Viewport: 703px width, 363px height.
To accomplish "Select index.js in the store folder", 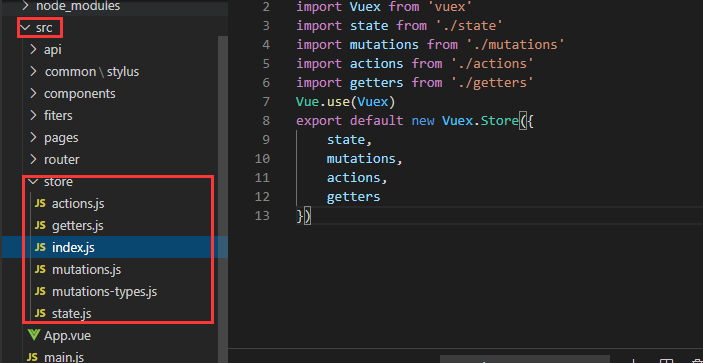I will [x=73, y=247].
